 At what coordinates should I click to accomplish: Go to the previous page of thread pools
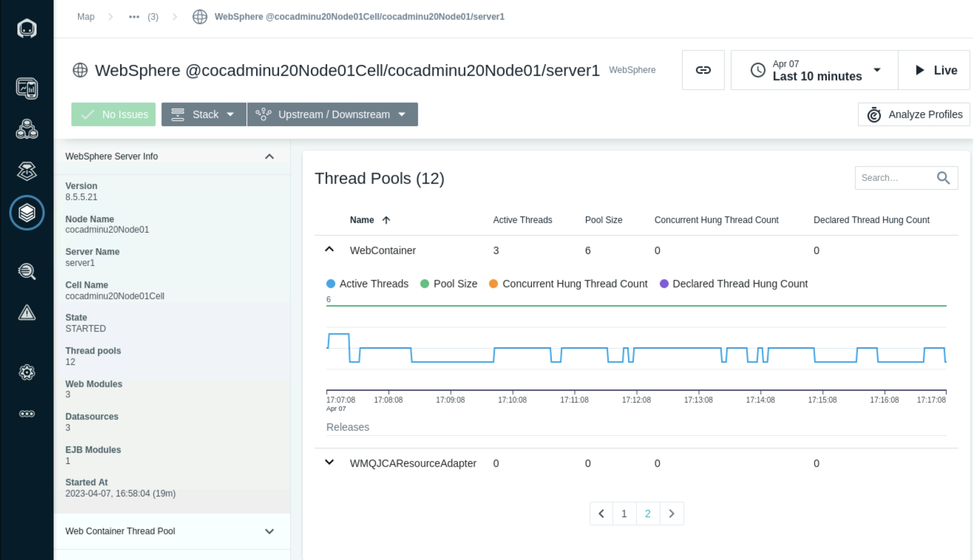click(x=601, y=514)
